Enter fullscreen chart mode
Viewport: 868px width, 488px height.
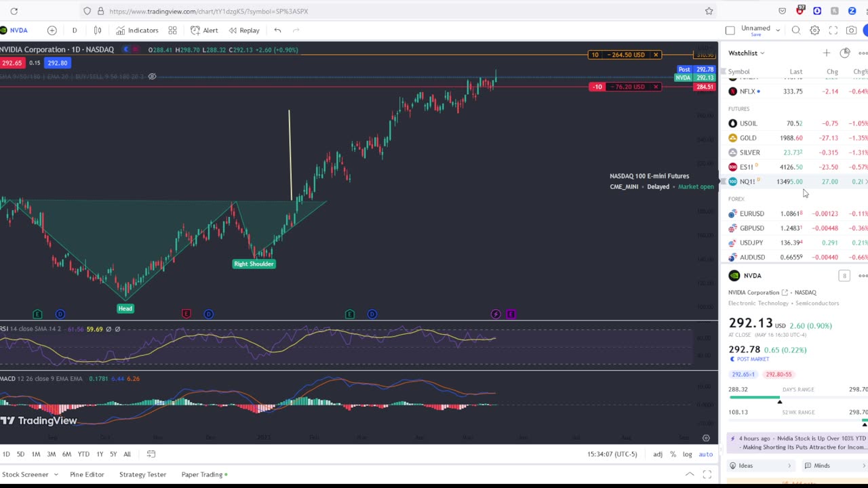(x=833, y=30)
